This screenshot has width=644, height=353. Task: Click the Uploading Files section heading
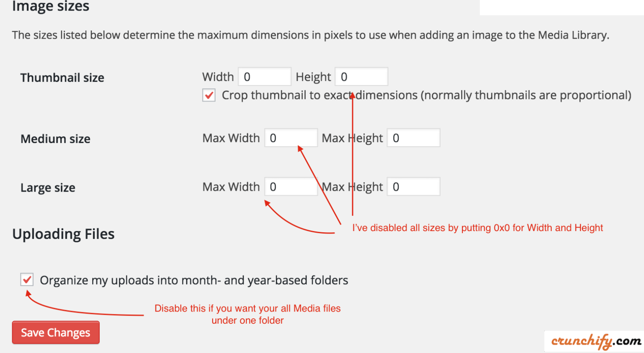tap(63, 234)
